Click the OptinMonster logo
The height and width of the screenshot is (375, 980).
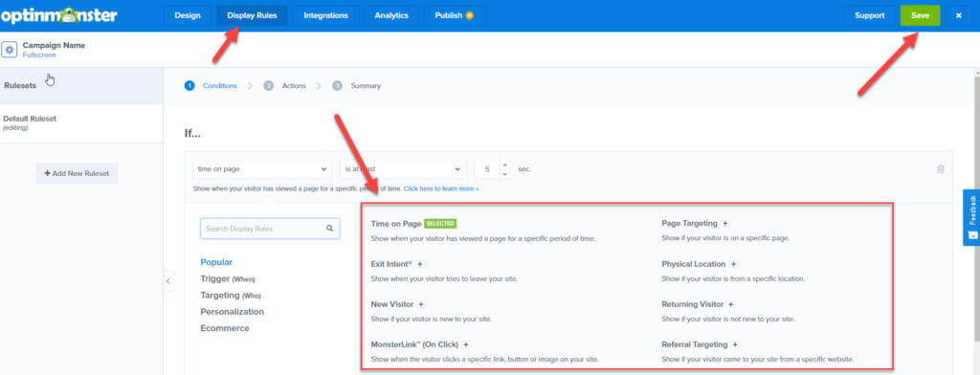coord(58,15)
